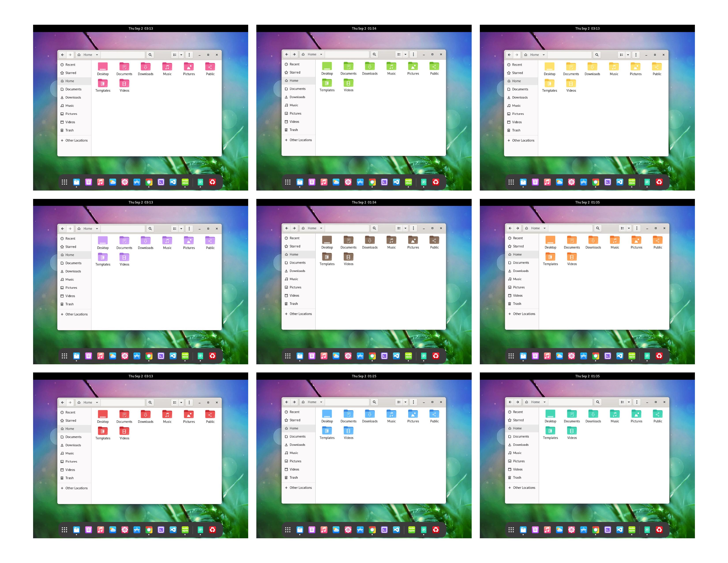Open the blue Downloads folder

pos(370,414)
